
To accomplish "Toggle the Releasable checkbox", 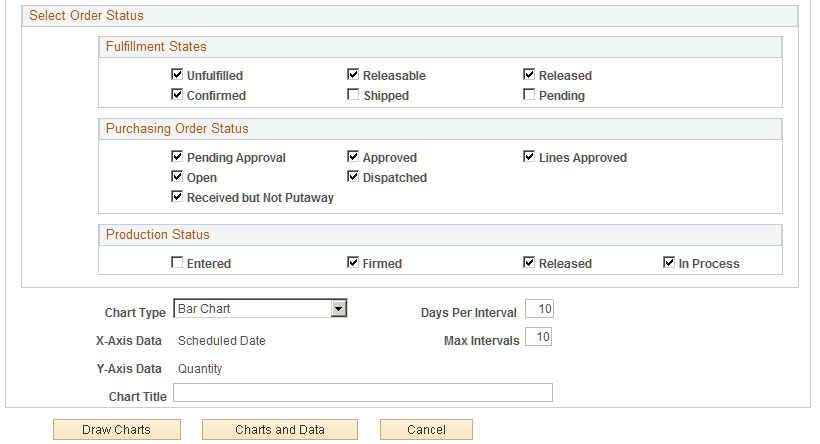I will 353,75.
